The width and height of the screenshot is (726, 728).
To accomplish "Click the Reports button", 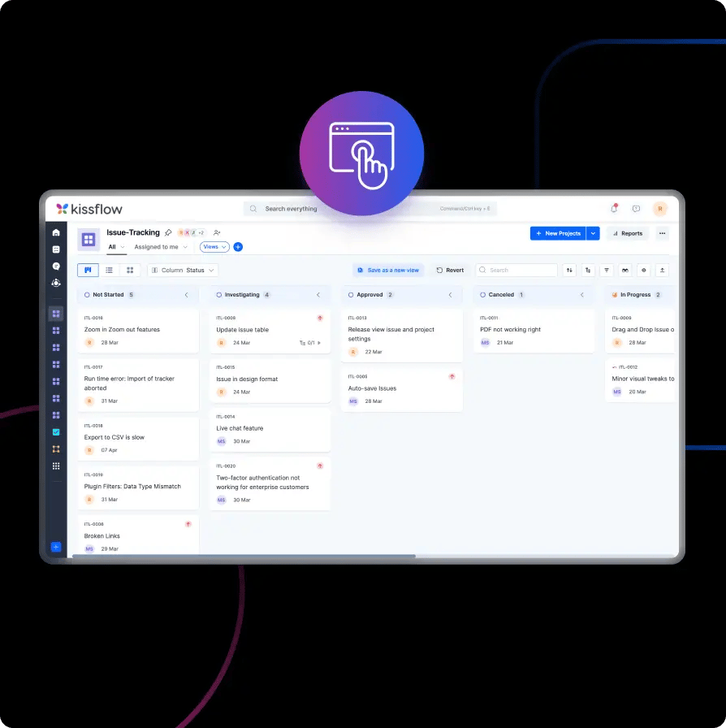I will pyautogui.click(x=627, y=233).
